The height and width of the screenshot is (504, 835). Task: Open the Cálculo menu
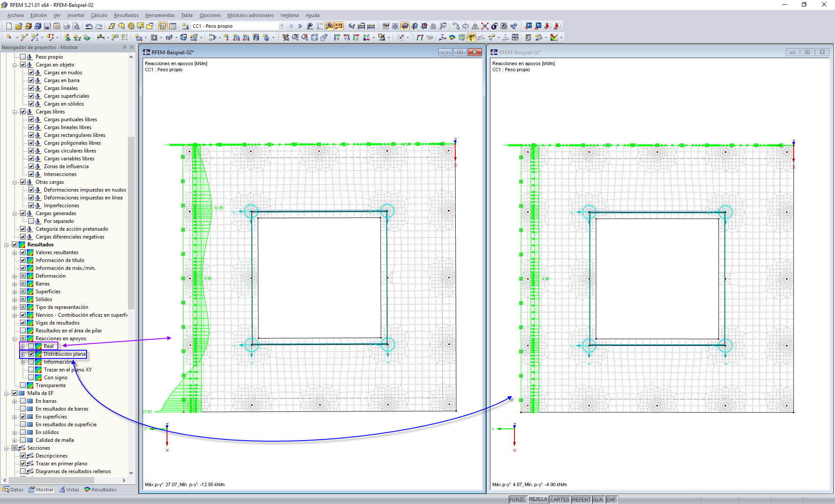pyautogui.click(x=99, y=15)
